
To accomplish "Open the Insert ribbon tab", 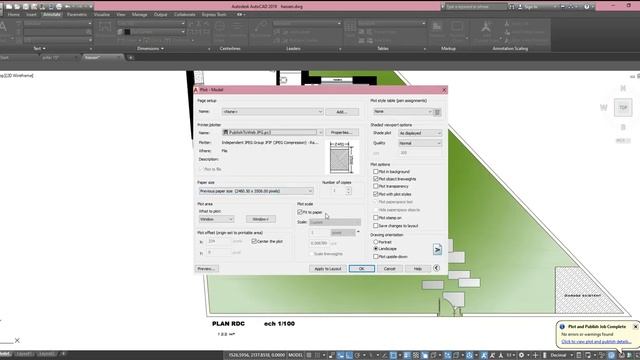I will tap(31, 14).
